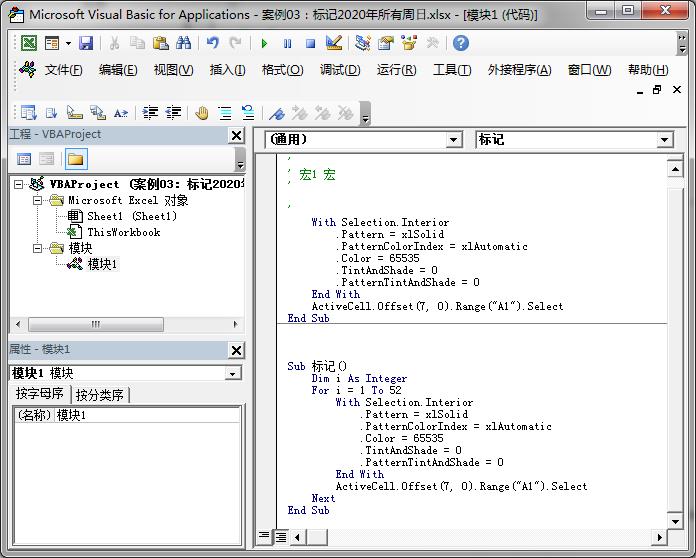Screen dimensions: 696x558
Task: Switch to Full Module View at code pane bottom
Action: [281, 537]
